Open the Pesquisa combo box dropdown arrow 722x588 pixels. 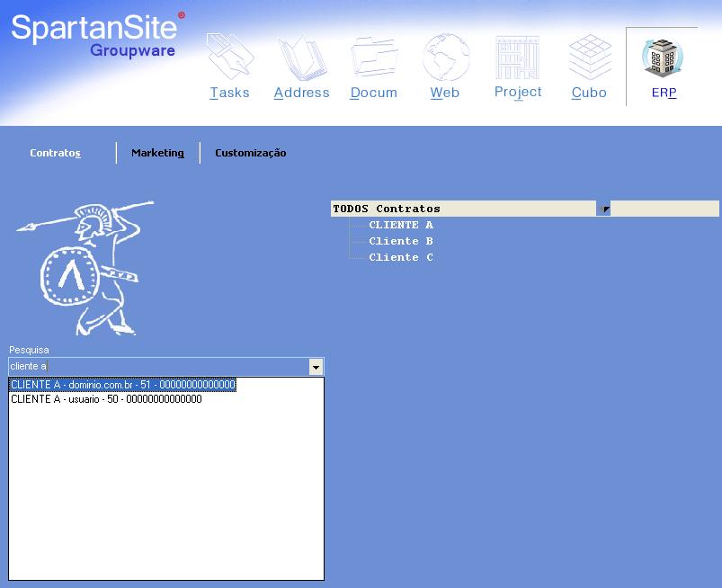coord(316,367)
